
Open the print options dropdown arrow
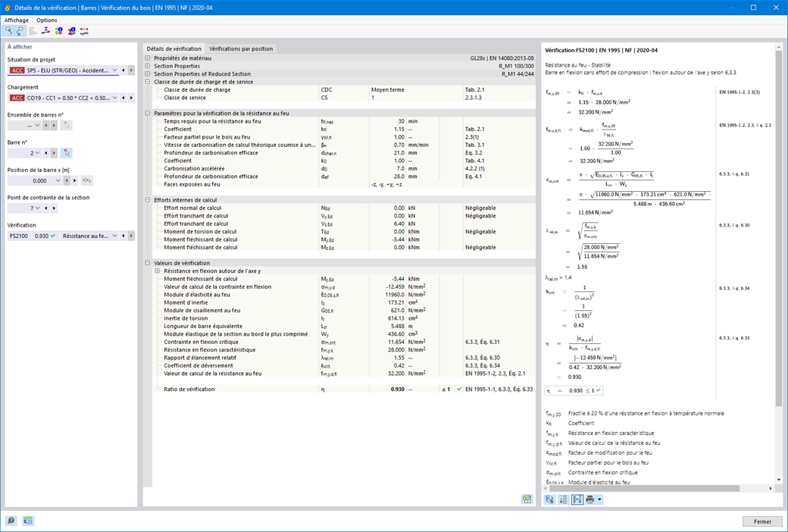(599, 500)
